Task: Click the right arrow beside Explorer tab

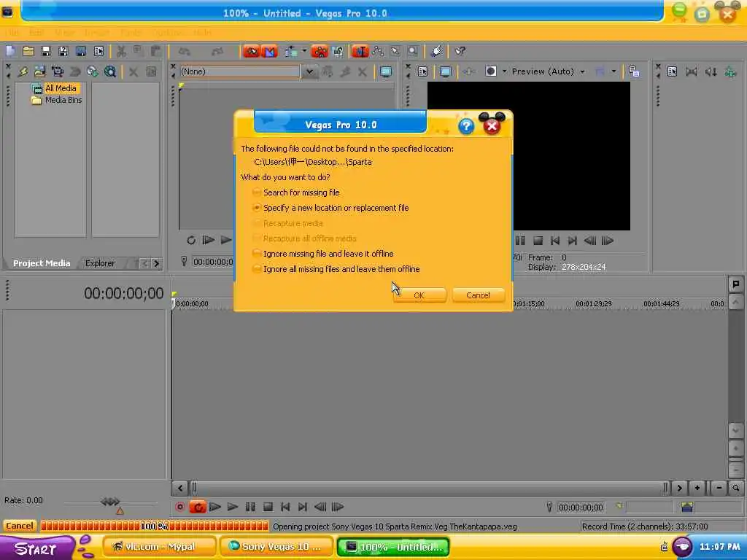Action: (156, 263)
